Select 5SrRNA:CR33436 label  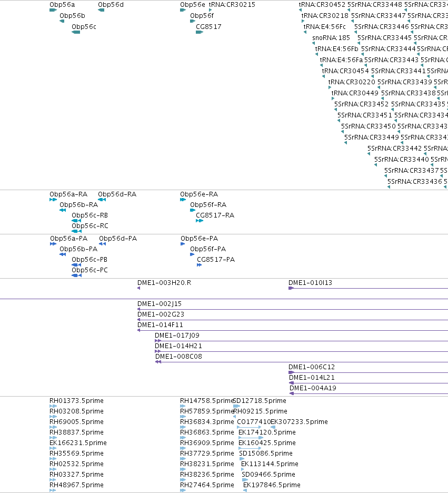415,181
